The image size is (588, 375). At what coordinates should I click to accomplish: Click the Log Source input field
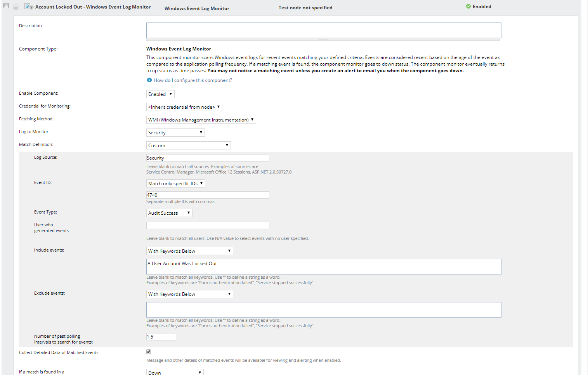pyautogui.click(x=208, y=158)
